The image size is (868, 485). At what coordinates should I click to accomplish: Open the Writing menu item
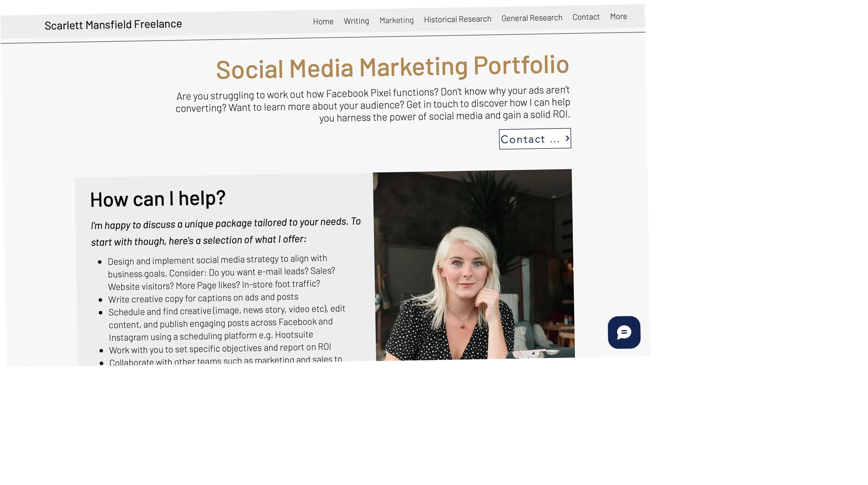(x=356, y=21)
